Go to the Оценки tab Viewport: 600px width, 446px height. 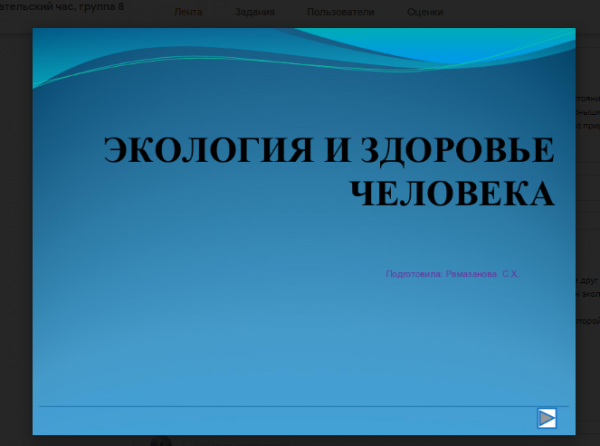pos(426,12)
